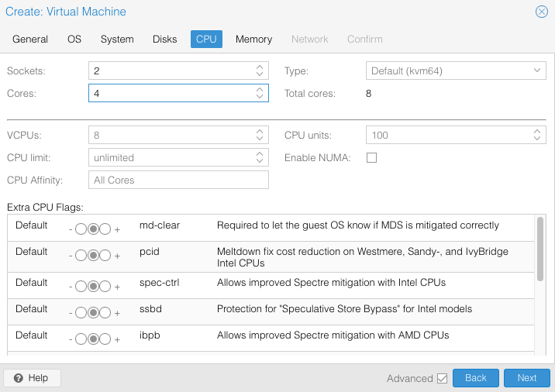Increase Sockets with the up arrow
The image size is (555, 392).
[x=260, y=67]
